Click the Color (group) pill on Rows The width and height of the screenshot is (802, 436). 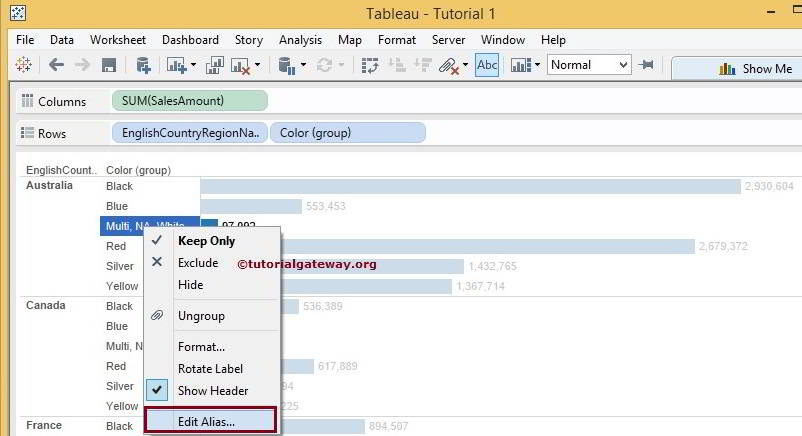348,133
